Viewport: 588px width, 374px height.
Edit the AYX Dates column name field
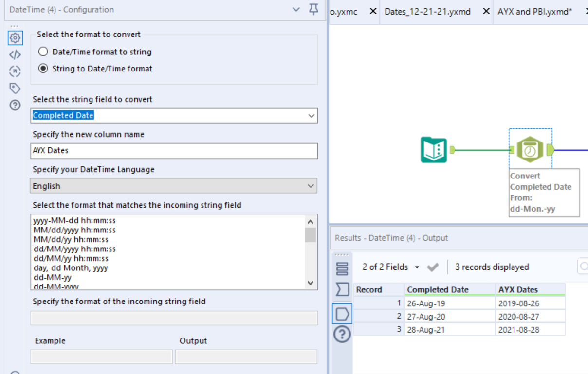point(174,151)
